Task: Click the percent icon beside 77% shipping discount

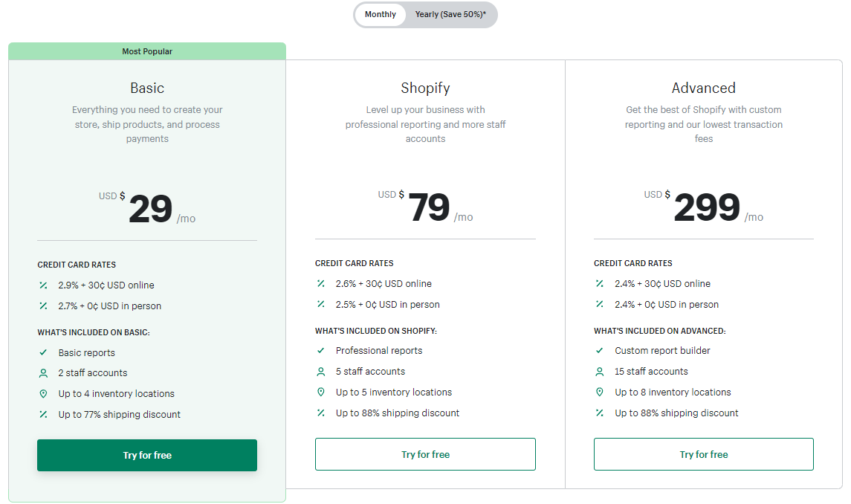Action: pos(42,414)
